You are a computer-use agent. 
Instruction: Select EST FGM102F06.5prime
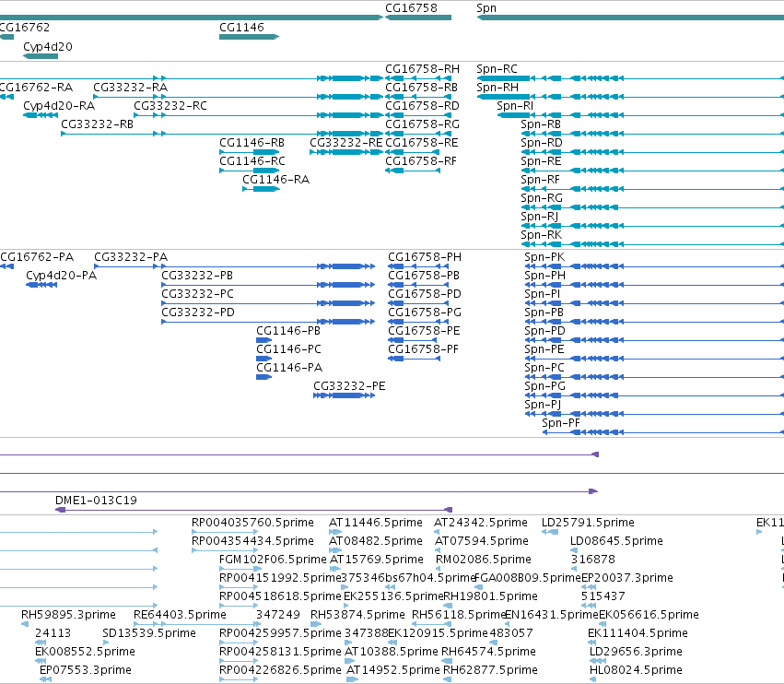coord(273,559)
